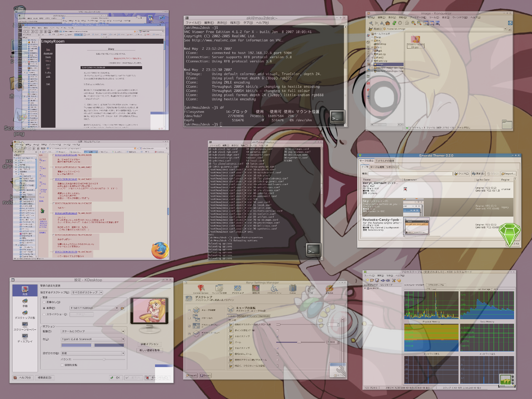Expand Font2 folder in Konqueror tree
Viewport: 532px width, 399px height.
[372, 57]
